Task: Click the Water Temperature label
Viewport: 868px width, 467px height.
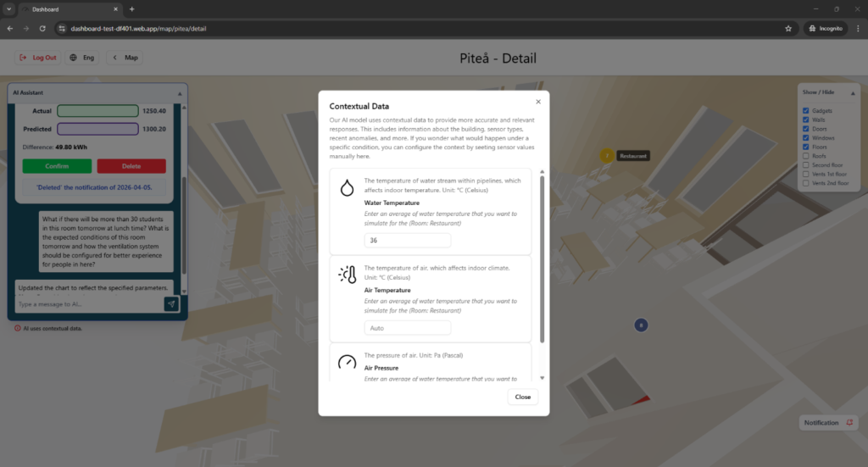Action: [392, 203]
